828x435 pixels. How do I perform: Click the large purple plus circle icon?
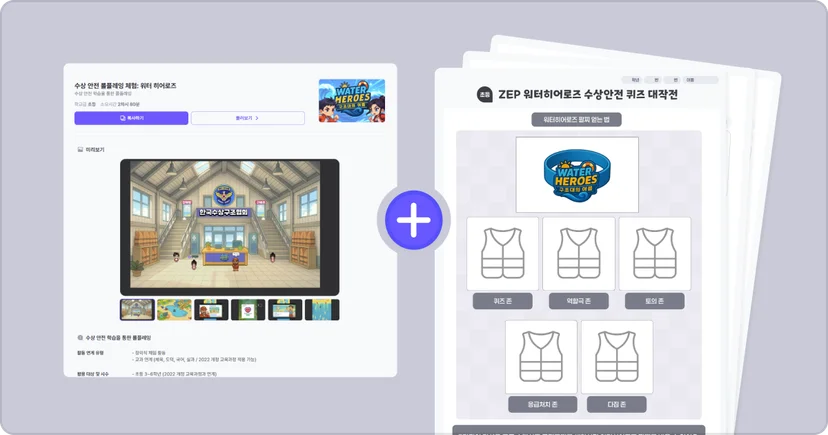[413, 220]
